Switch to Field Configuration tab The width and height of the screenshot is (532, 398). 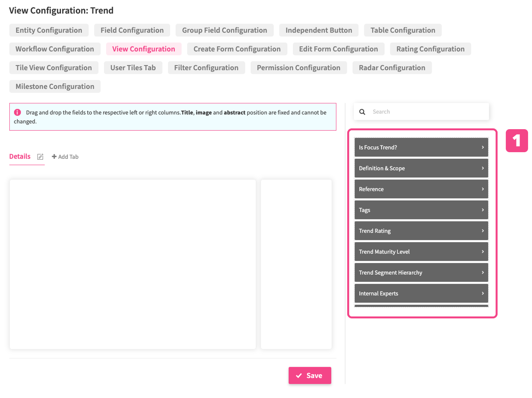click(132, 30)
